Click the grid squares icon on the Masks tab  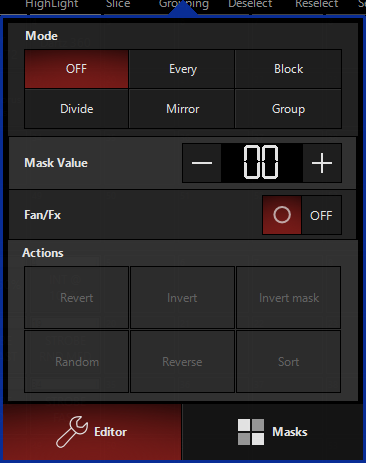click(251, 432)
